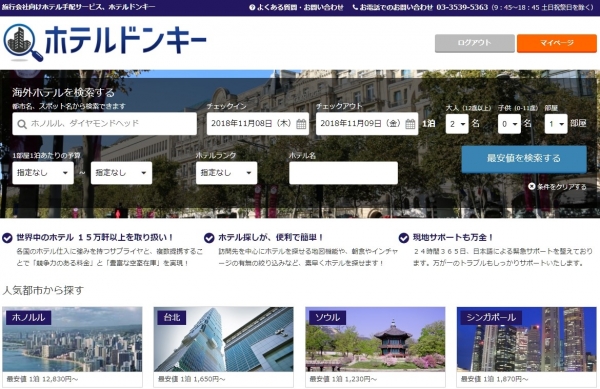
Task: Click the ログアウト button
Action: click(474, 43)
